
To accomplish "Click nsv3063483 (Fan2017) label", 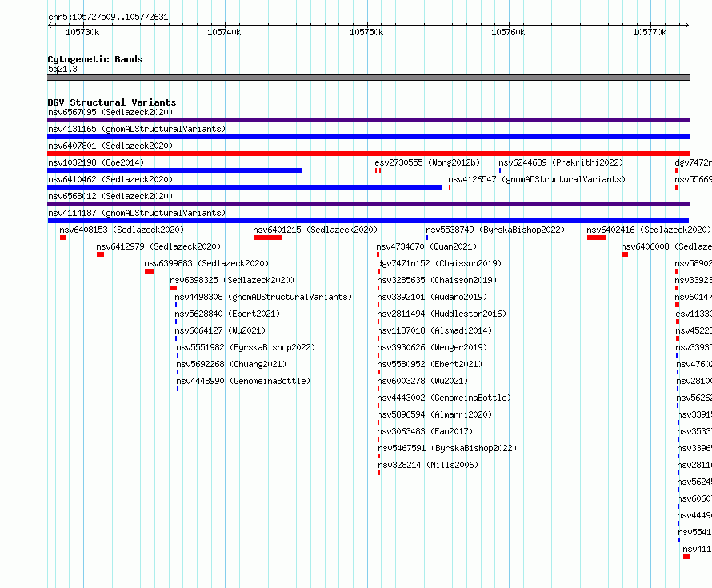I will click(425, 431).
